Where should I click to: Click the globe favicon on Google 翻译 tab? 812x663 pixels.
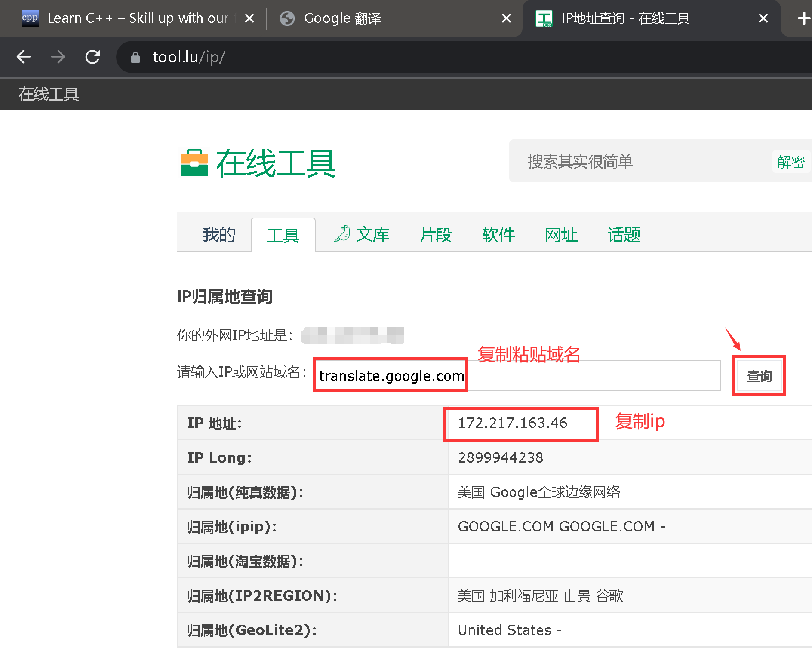click(x=287, y=18)
